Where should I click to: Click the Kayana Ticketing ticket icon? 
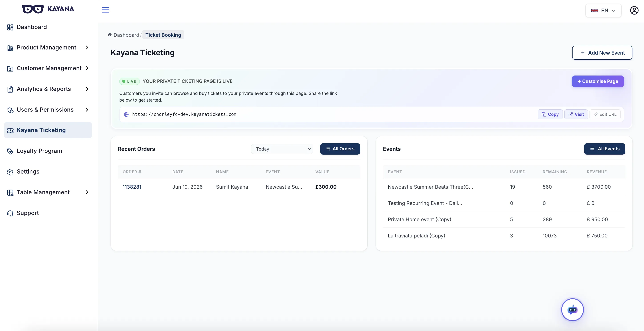pyautogui.click(x=10, y=131)
